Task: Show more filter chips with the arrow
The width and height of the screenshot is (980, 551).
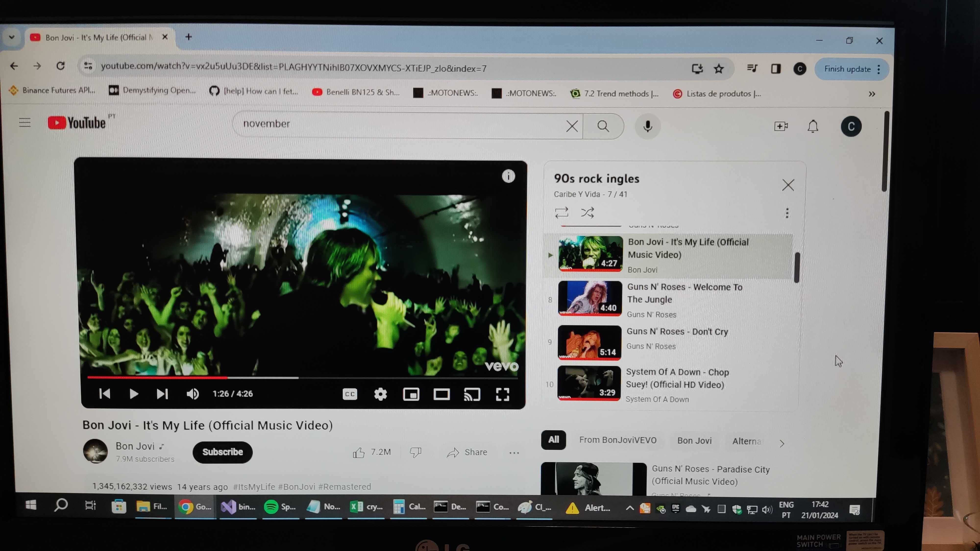Action: coord(782,443)
